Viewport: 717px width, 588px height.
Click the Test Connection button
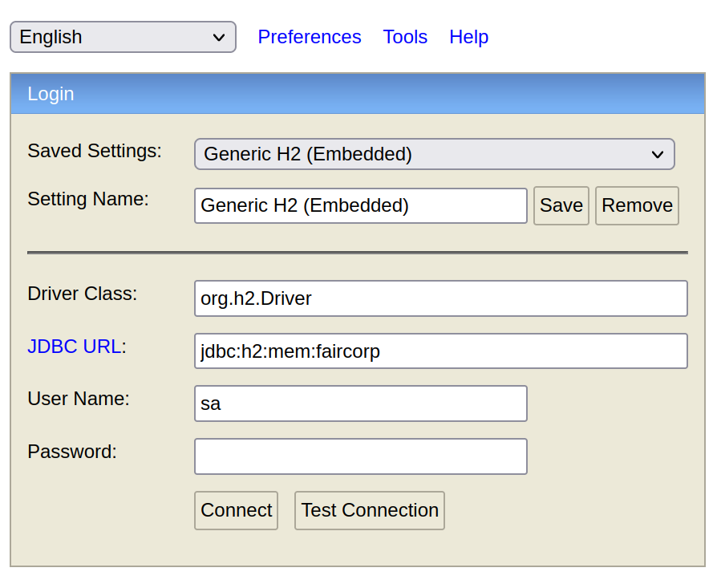click(370, 511)
